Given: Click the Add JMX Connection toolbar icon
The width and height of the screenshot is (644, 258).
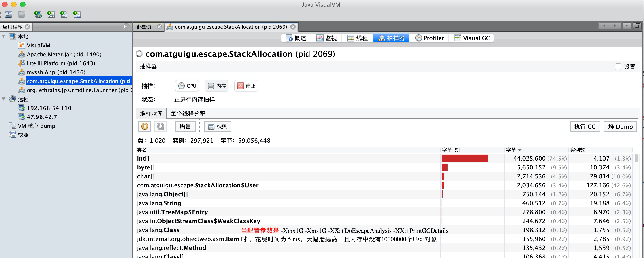Looking at the screenshot, I should click(51, 15).
